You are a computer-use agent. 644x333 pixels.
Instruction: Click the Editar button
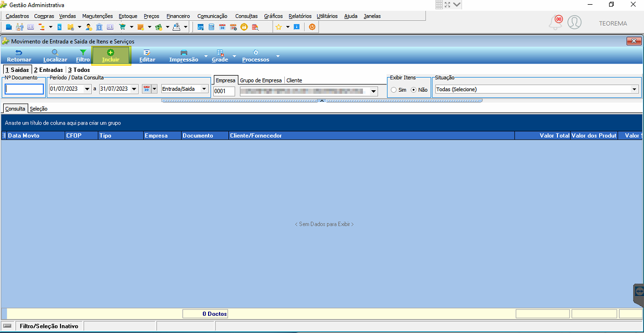tap(147, 56)
